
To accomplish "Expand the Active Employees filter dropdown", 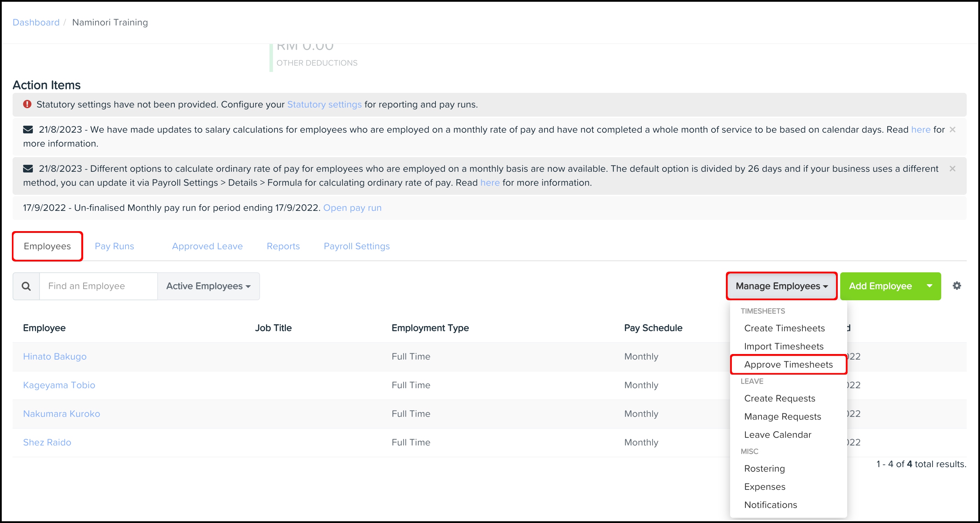I will [x=209, y=286].
